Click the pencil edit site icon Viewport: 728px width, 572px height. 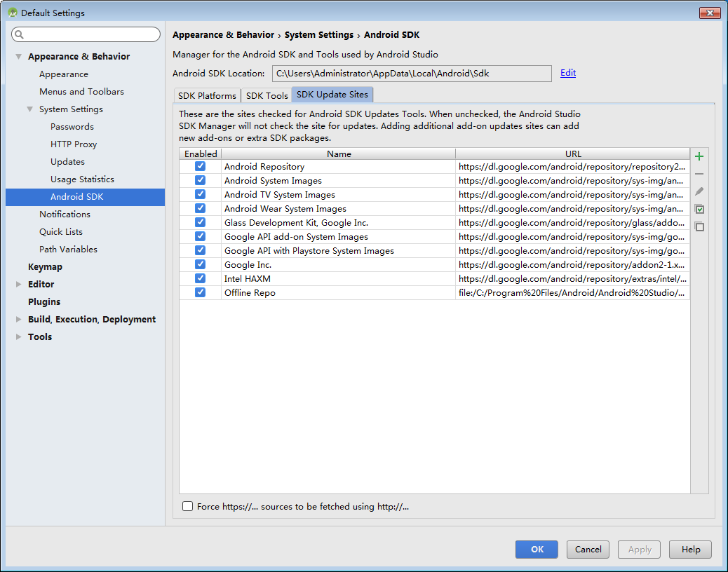699,191
